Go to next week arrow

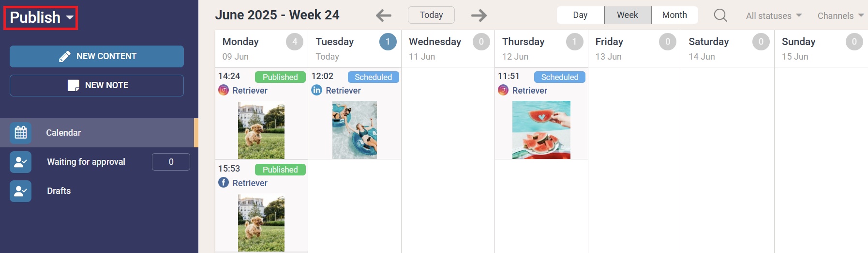[479, 16]
